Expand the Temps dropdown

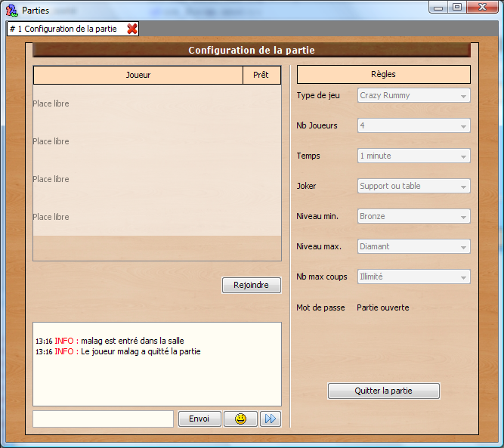pos(413,156)
